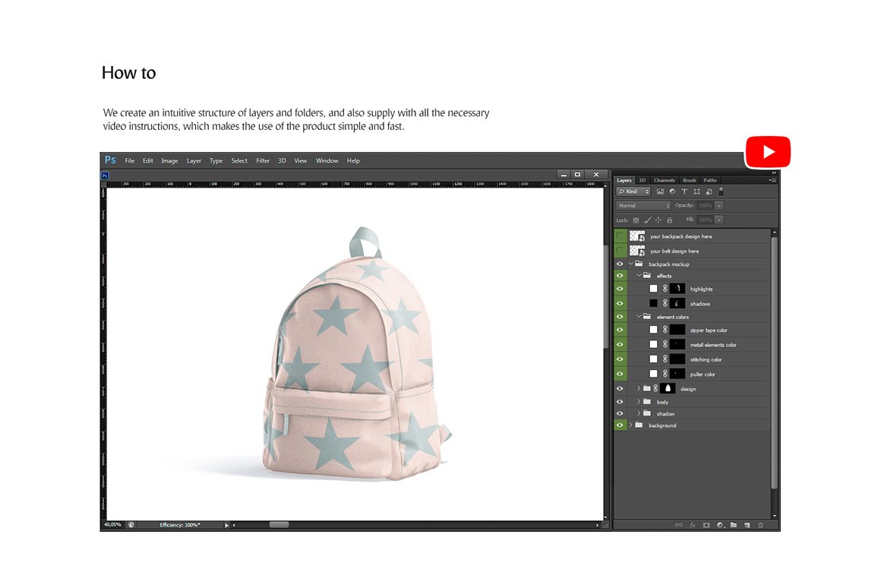This screenshot has height=588, width=881.
Task: Click the add layer mask icon
Action: click(x=706, y=525)
